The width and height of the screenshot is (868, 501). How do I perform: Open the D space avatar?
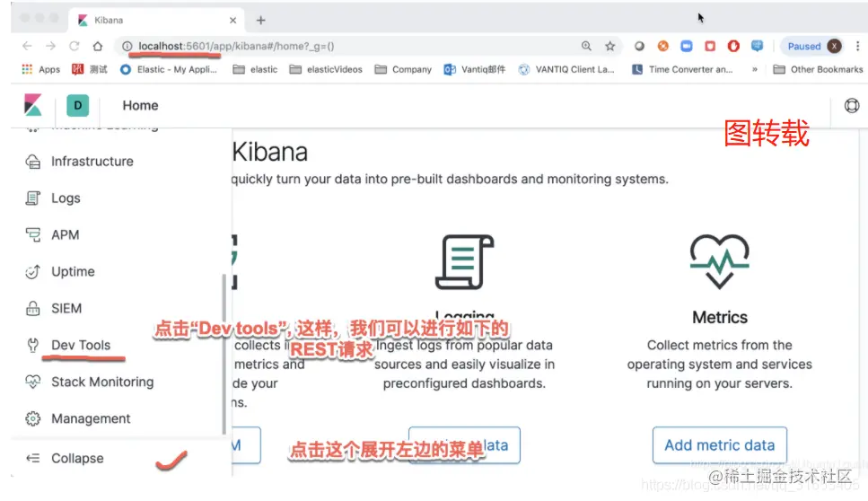[x=77, y=105]
